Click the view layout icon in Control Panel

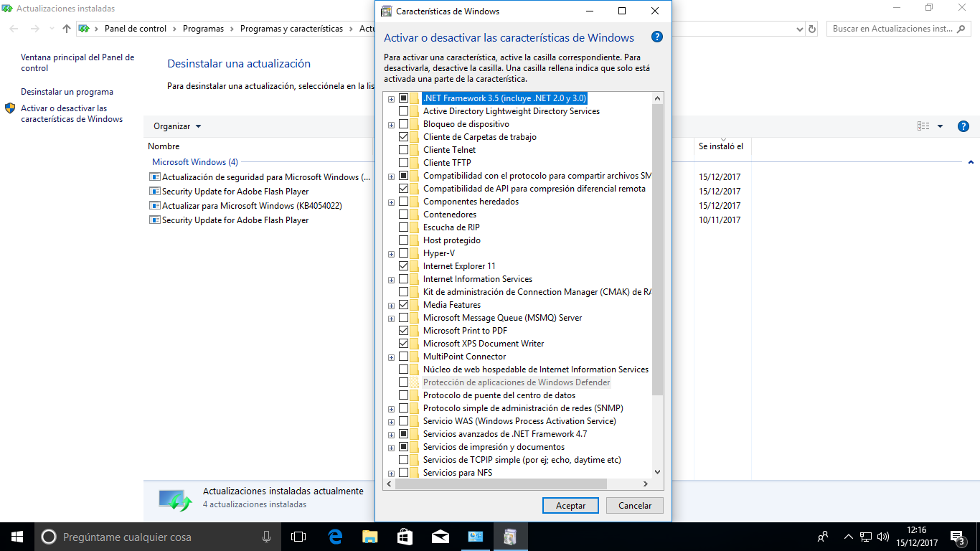pyautogui.click(x=923, y=126)
